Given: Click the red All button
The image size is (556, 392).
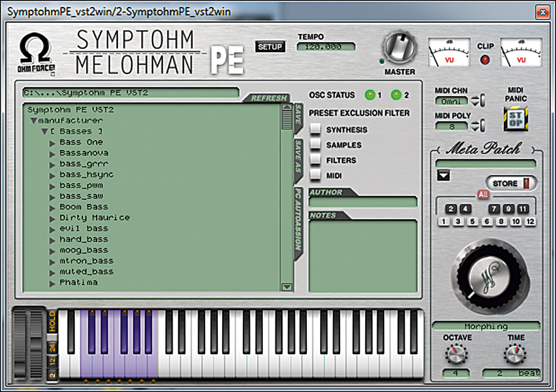Looking at the screenshot, I should tap(483, 194).
